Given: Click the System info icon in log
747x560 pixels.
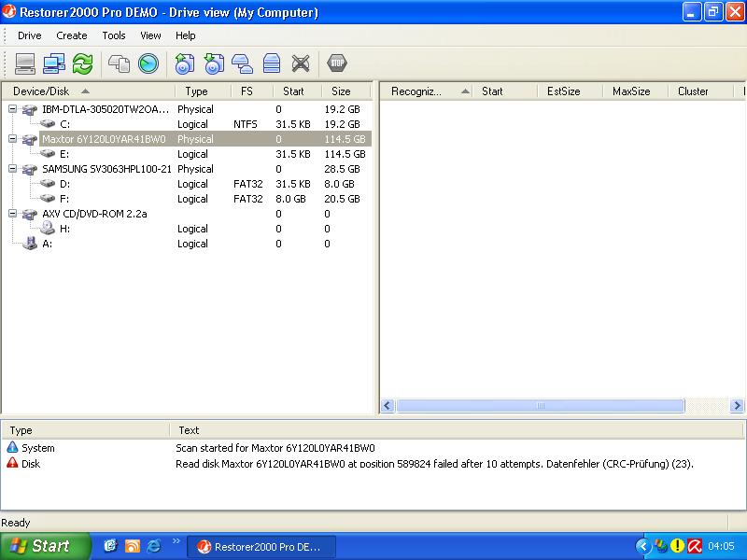Looking at the screenshot, I should [x=12, y=447].
